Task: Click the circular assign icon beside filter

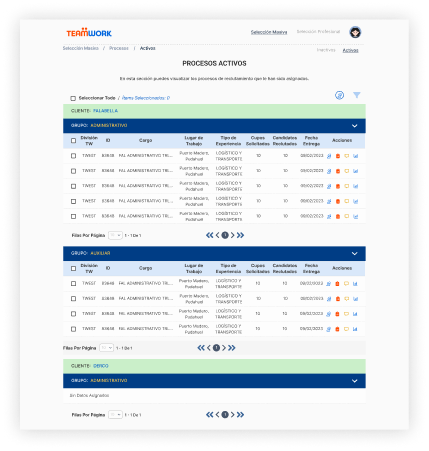Action: [339, 95]
